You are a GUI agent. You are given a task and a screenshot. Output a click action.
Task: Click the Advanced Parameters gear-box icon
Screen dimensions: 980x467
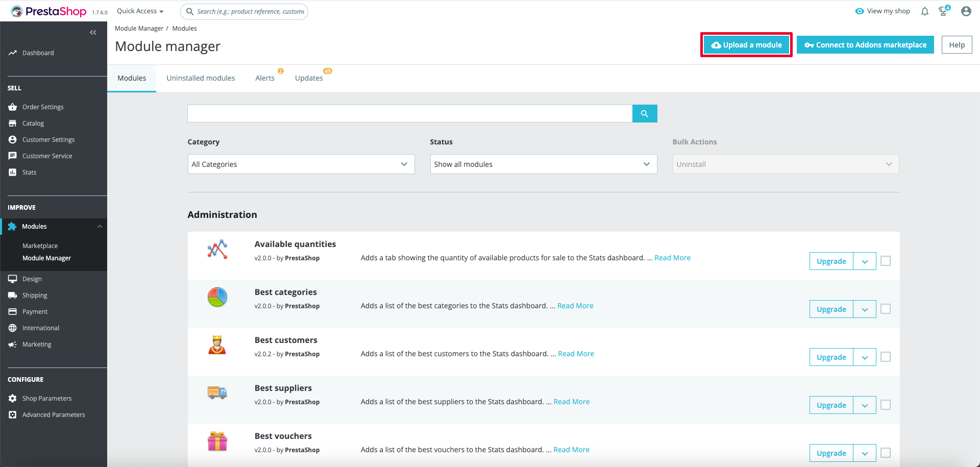tap(12, 415)
